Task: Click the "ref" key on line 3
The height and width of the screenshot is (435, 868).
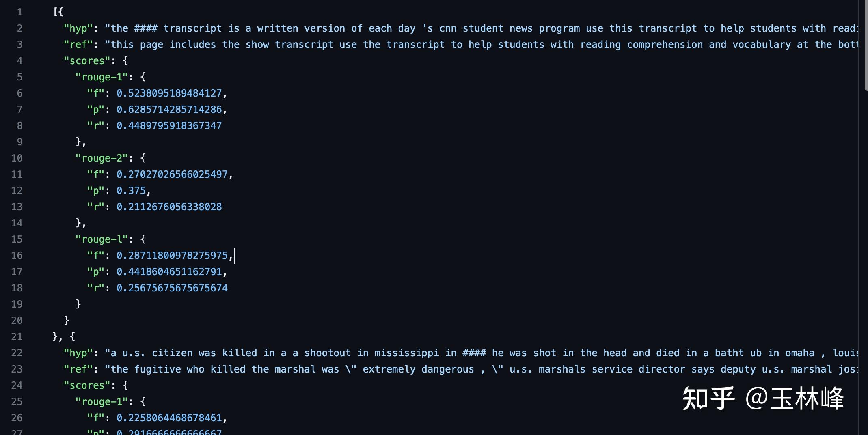Action: pos(78,45)
